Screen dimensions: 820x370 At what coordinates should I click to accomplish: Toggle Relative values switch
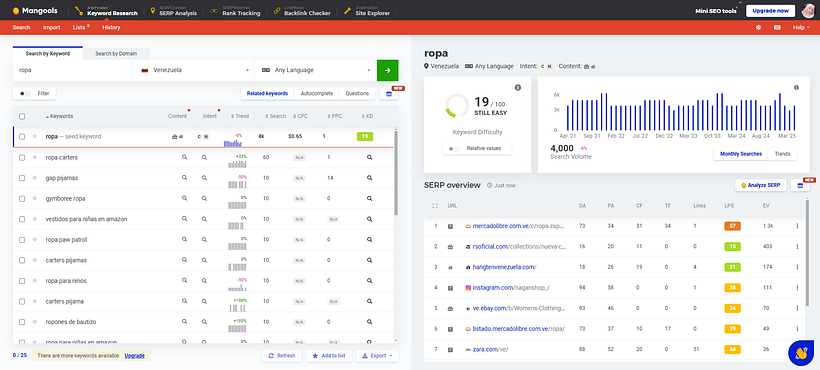tap(454, 148)
